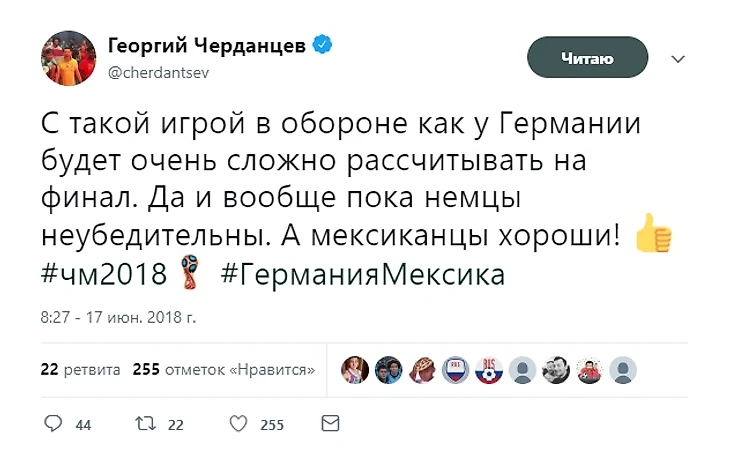View the 255 отметок «Нравится» list
The height and width of the screenshot is (459, 730).
pos(224,369)
